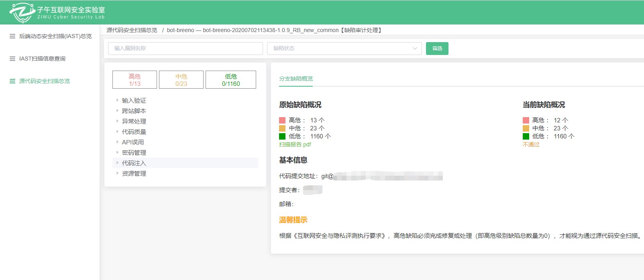Open 源代码安全扫描总览 in the sidebar
The height and width of the screenshot is (280, 644).
tap(45, 81)
